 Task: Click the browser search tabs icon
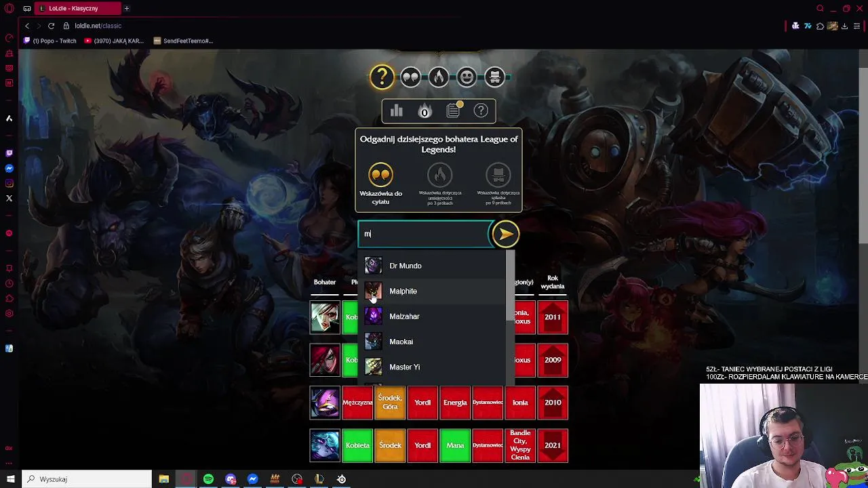tap(820, 8)
